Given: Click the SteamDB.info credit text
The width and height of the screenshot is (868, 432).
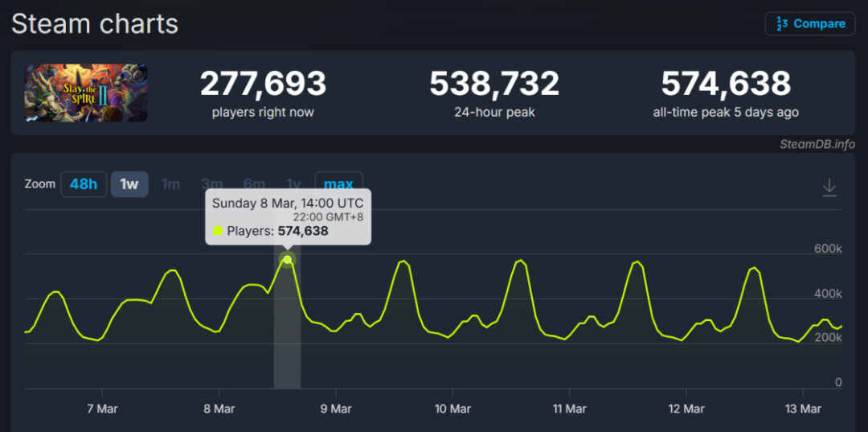Looking at the screenshot, I should point(817,144).
